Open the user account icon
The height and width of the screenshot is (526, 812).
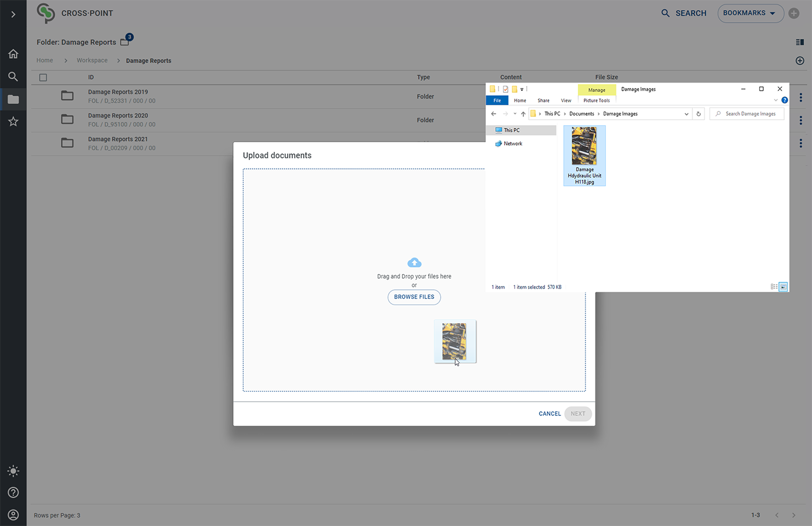[13, 515]
